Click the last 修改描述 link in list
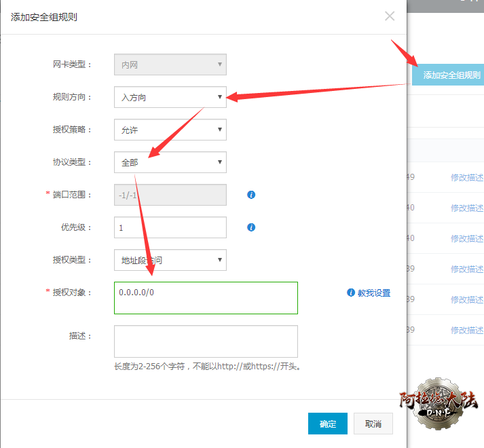Image resolution: width=484 pixels, height=448 pixels. coord(467,330)
